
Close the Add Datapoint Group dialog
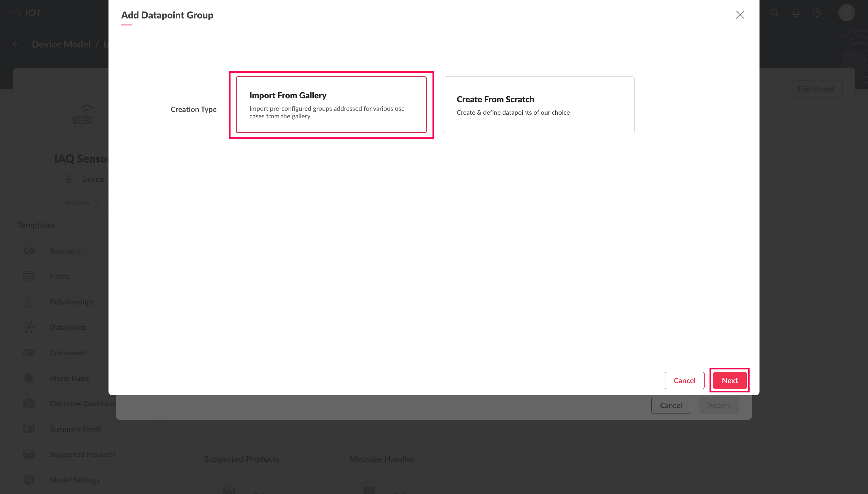point(740,15)
